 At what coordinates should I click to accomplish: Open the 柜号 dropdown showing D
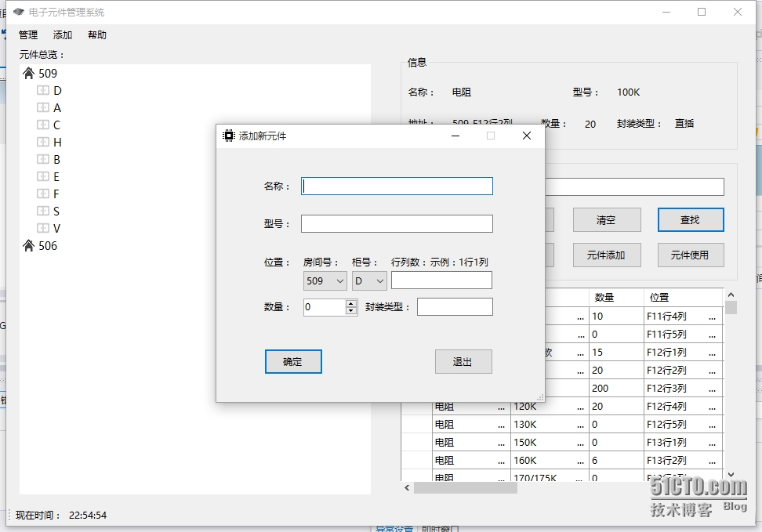coord(369,280)
